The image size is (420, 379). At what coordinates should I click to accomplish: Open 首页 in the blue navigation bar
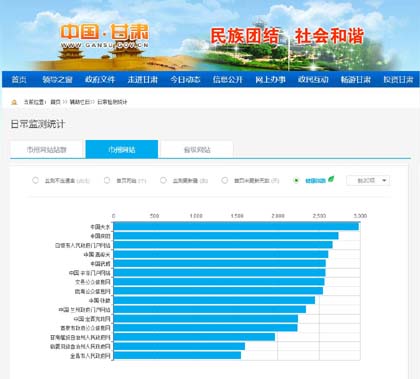19,79
